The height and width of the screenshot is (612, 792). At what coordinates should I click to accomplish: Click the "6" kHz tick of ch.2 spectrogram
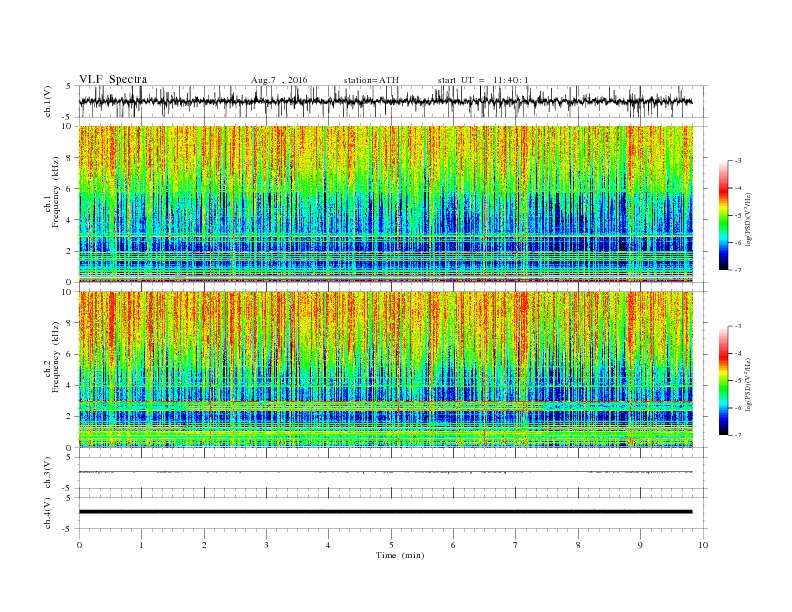[x=70, y=354]
